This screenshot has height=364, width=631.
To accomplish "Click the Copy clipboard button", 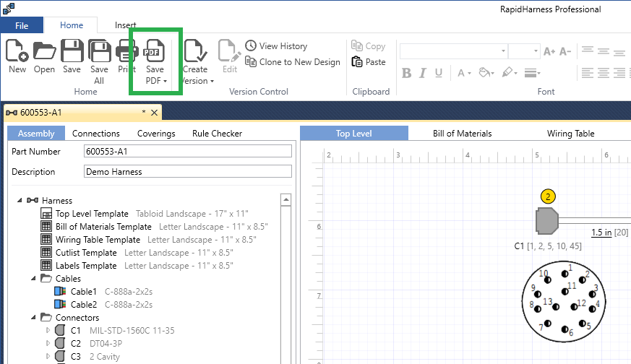I will click(368, 45).
